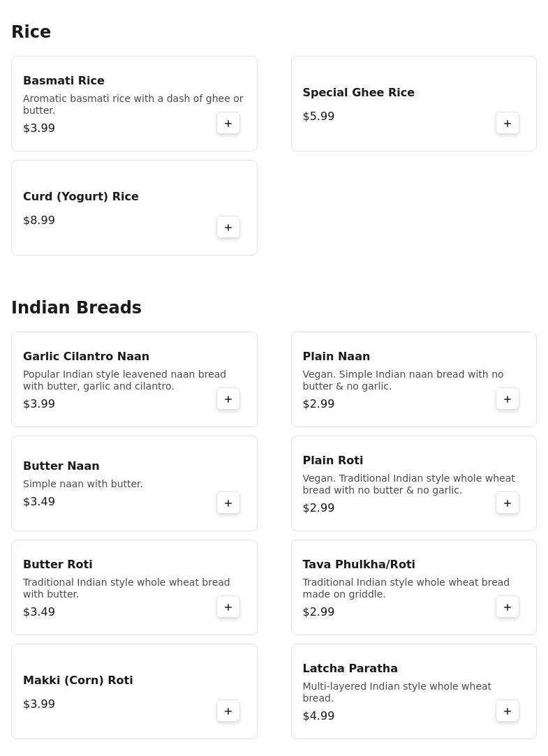Tap plus icon on Butter Roti

pyautogui.click(x=228, y=607)
